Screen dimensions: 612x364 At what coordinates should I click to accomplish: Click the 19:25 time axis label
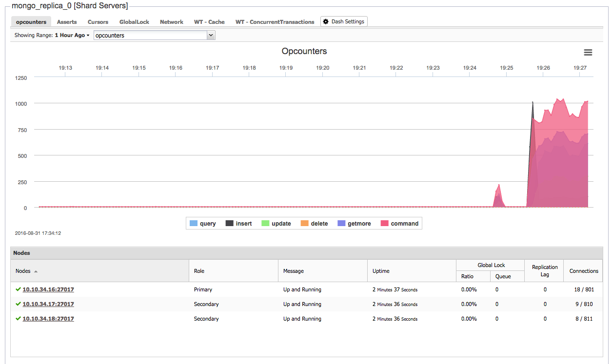click(506, 68)
